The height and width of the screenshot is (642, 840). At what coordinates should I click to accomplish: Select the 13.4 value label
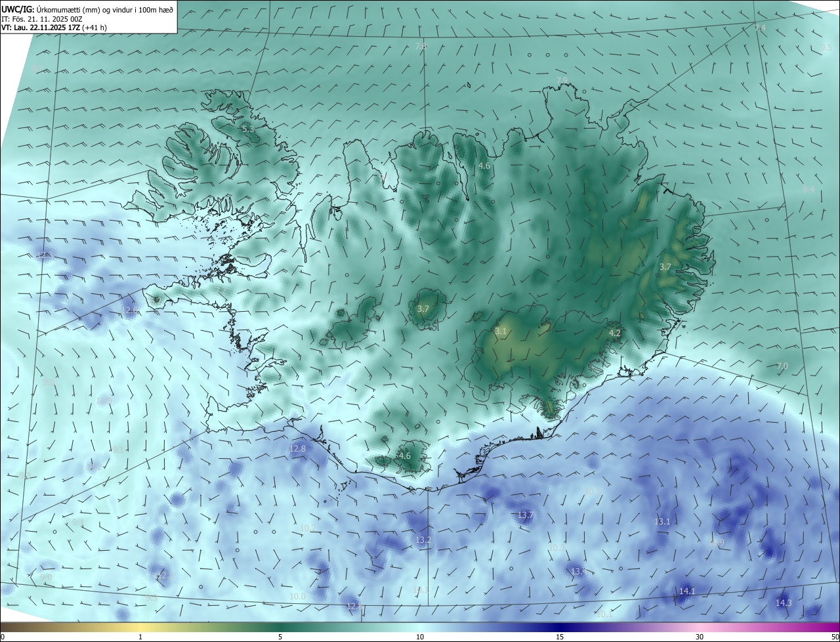coord(578,572)
